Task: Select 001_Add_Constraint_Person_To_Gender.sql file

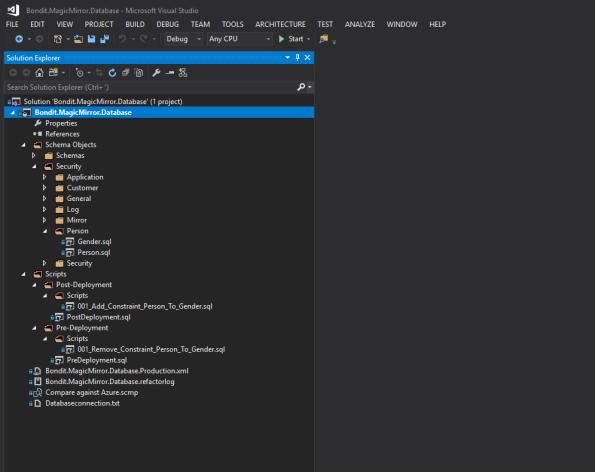Action: (145, 306)
